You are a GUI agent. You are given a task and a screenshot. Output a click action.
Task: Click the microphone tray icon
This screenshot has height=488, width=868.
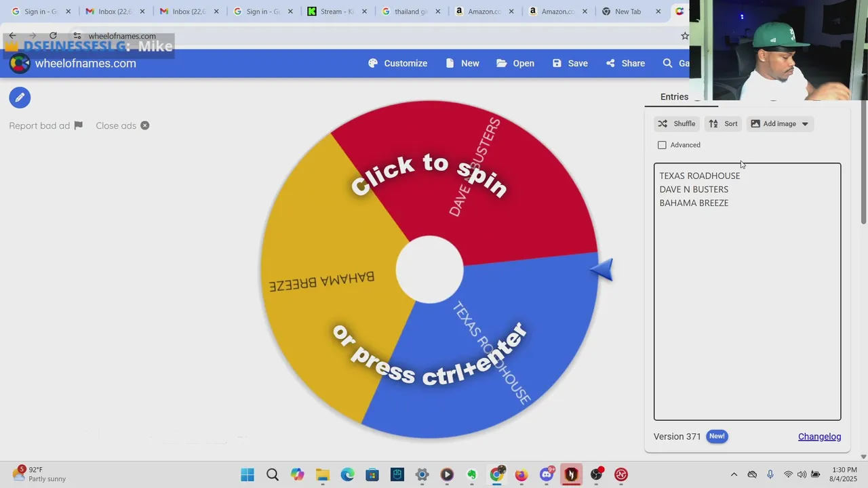point(770,474)
